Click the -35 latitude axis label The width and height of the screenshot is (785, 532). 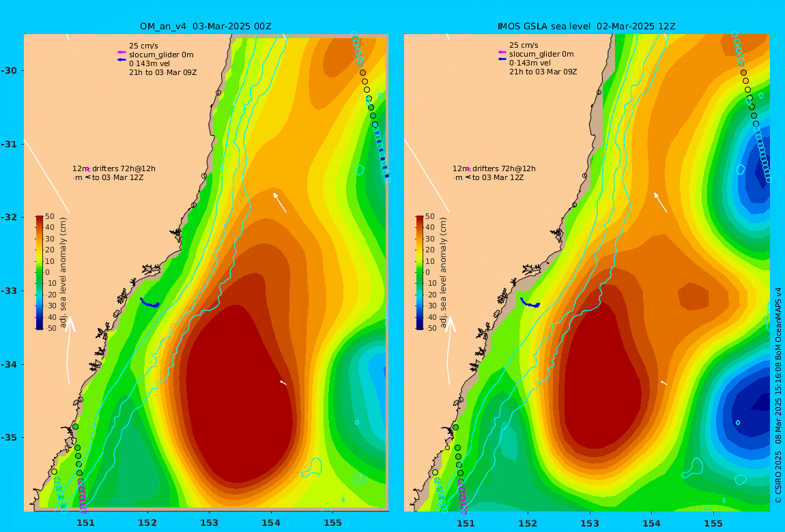pyautogui.click(x=8, y=438)
